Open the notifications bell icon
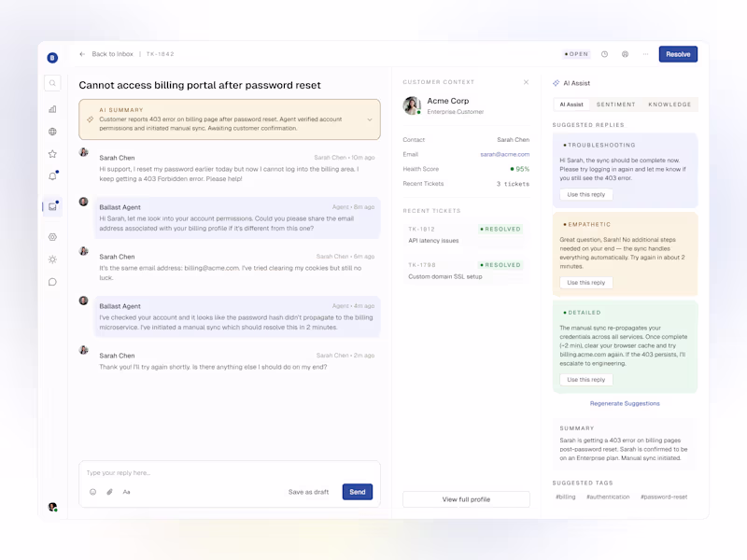The width and height of the screenshot is (747, 560). coord(52,176)
